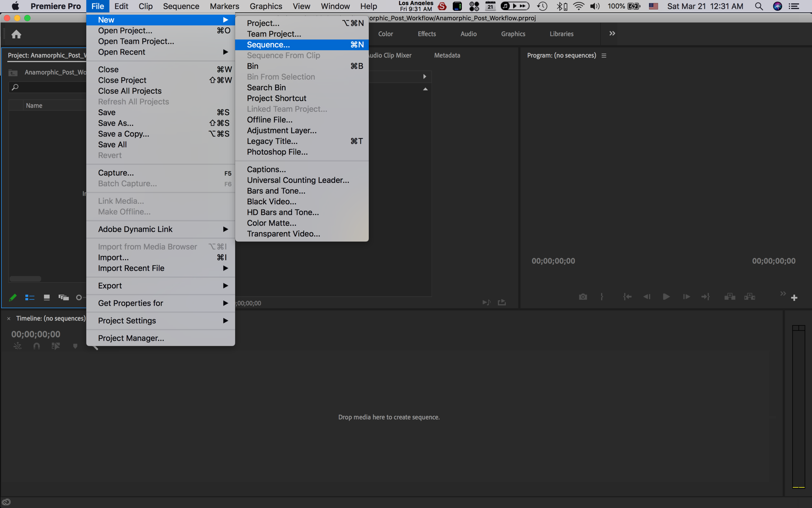Click Go to Out point button
Viewport: 812px width, 508px height.
(x=705, y=297)
